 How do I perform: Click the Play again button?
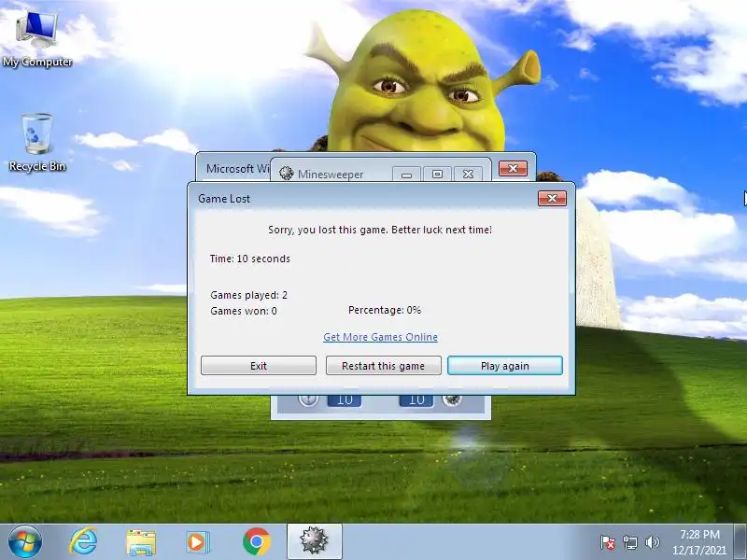(x=505, y=366)
